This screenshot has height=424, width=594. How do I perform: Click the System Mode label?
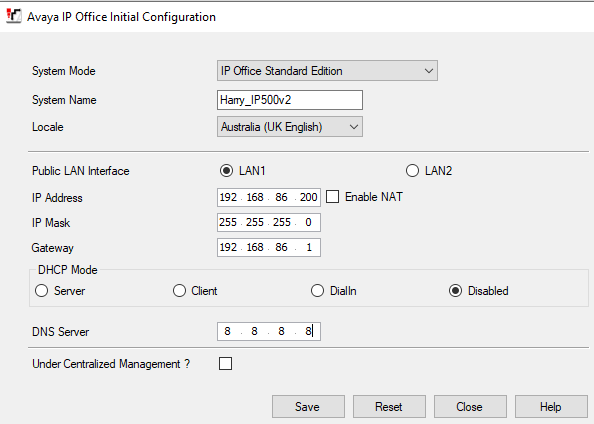tap(64, 71)
